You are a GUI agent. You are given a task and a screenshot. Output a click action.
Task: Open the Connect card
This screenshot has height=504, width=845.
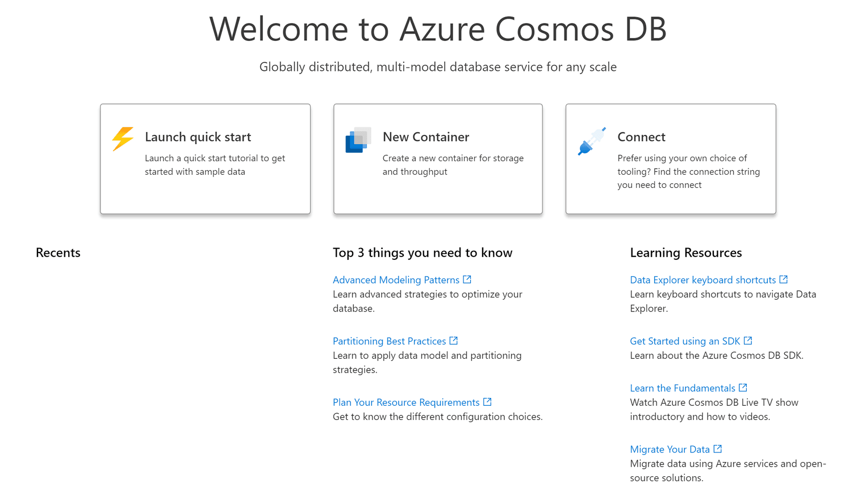pyautogui.click(x=671, y=159)
